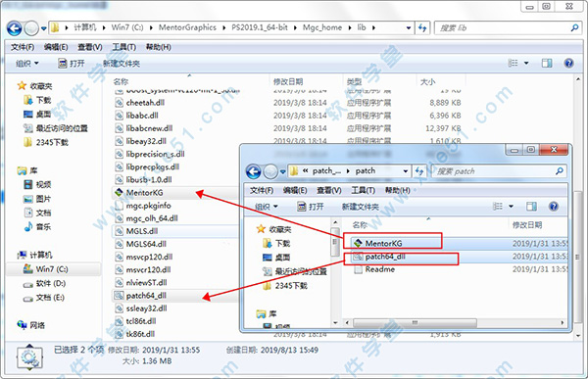The image size is (588, 379).
Task: Open 网络 in lib window sidebar
Action: click(x=37, y=325)
